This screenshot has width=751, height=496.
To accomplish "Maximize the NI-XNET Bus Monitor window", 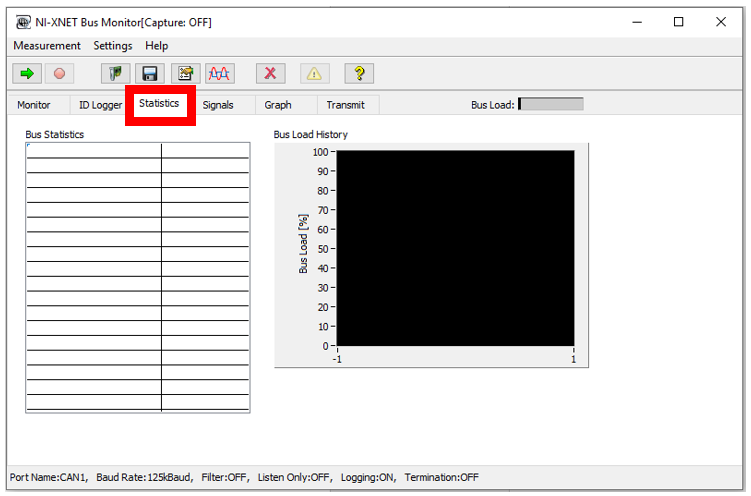I will (x=678, y=22).
